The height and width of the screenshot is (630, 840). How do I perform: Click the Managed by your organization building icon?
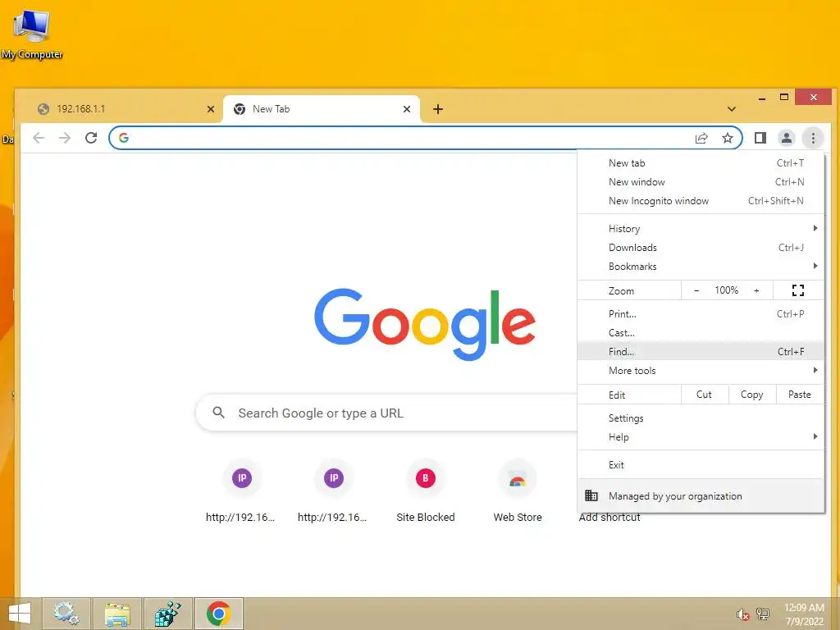coord(591,495)
